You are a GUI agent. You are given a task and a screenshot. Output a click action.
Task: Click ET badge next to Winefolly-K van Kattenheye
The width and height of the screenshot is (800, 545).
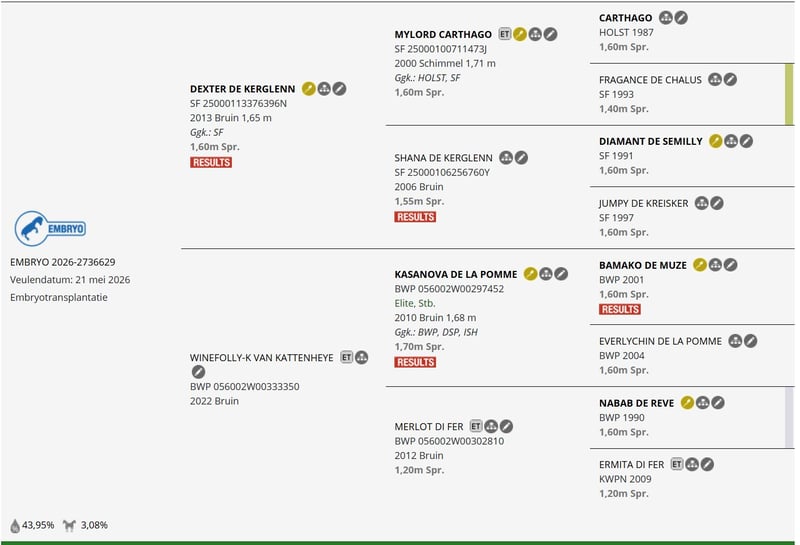click(347, 357)
